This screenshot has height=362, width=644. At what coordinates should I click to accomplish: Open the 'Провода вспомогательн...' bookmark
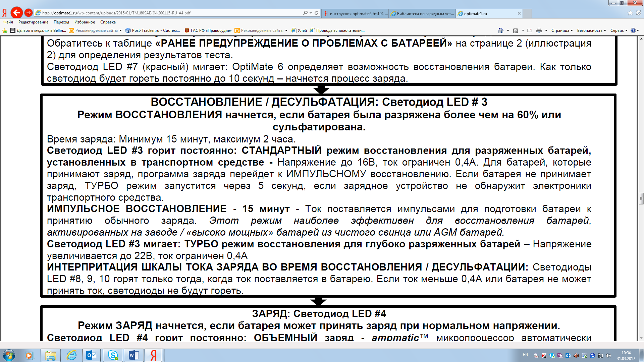point(337,31)
